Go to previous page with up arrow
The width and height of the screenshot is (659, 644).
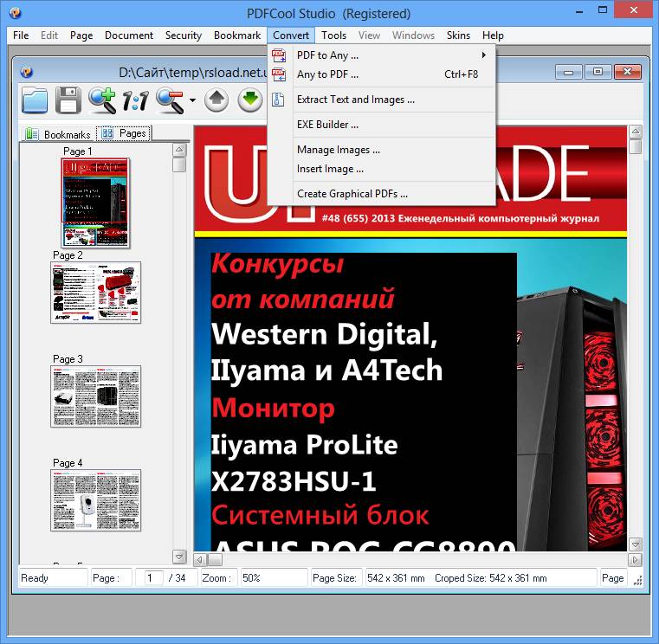[x=216, y=100]
